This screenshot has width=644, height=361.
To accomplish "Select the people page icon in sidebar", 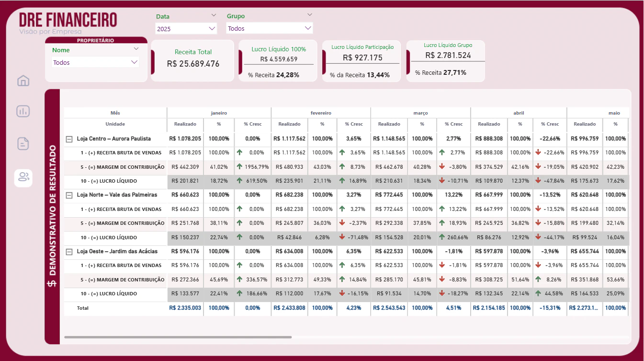I will click(23, 177).
